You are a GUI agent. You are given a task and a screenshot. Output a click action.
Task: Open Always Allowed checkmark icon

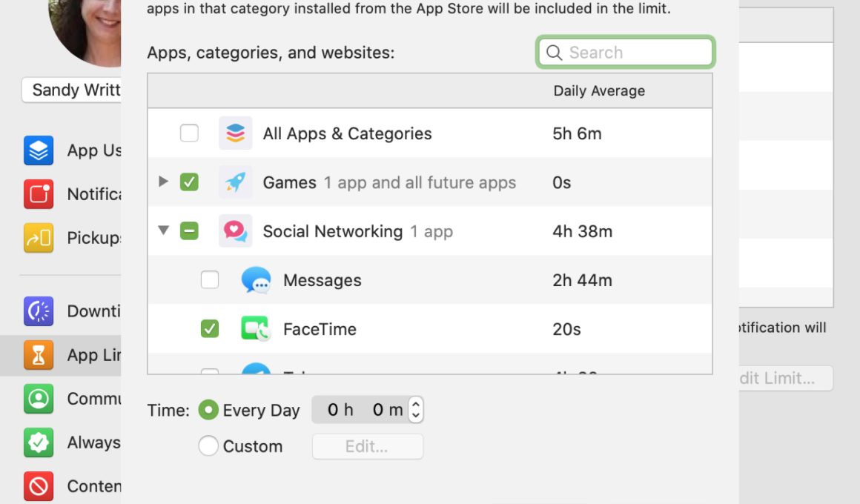tap(39, 442)
